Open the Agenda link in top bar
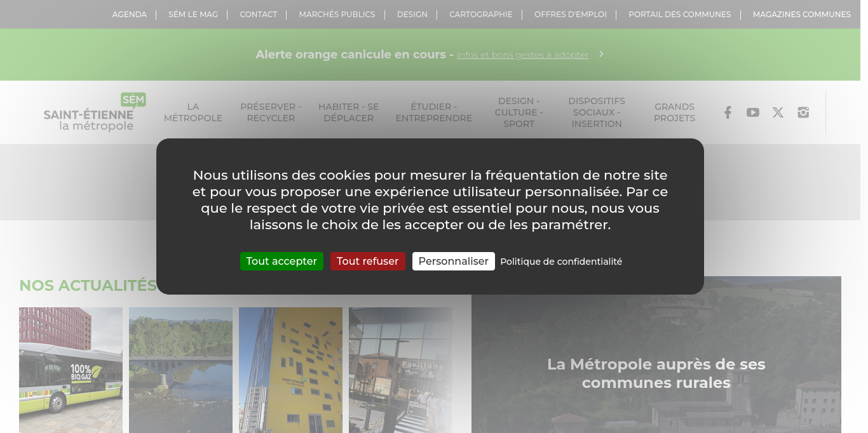 pos(130,14)
